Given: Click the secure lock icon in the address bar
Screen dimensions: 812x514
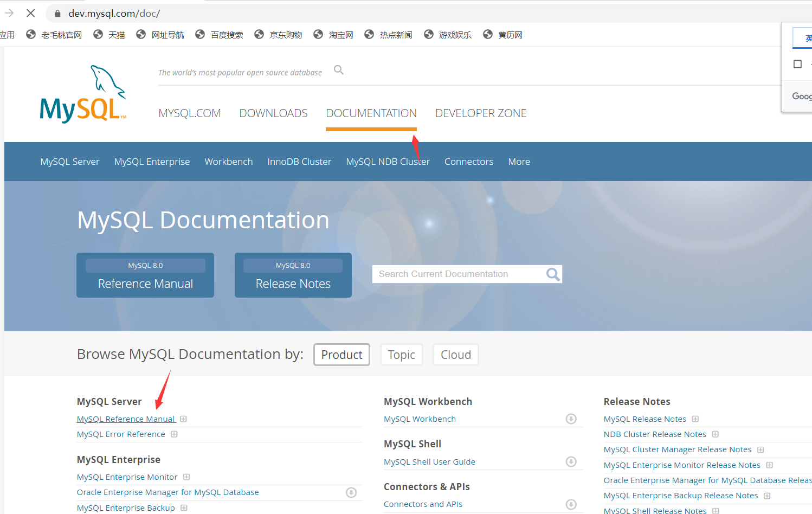Looking at the screenshot, I should (57, 13).
